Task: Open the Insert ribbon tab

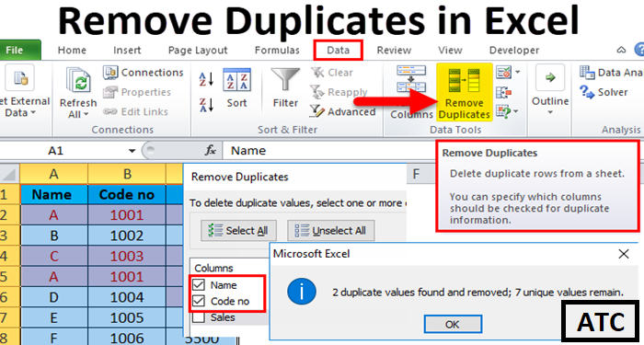Action: [127, 50]
